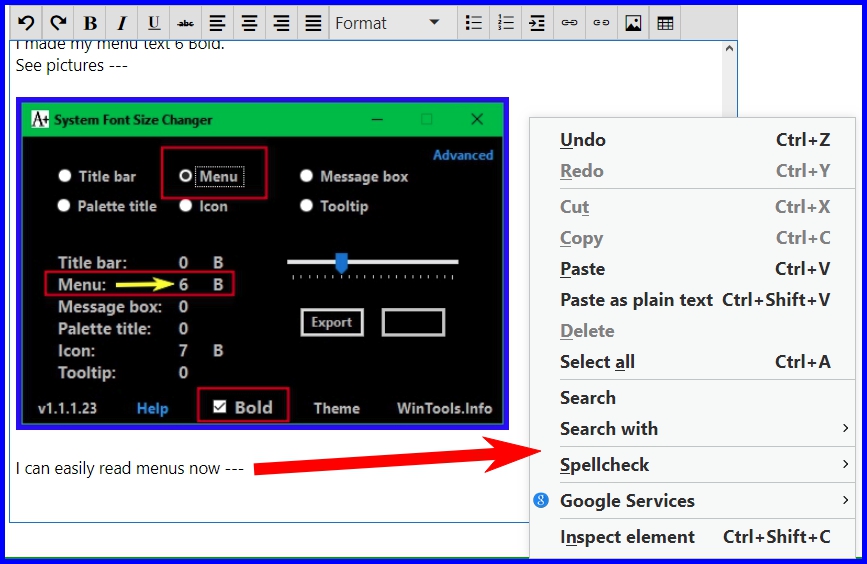Insert an image via toolbar icon
This screenshot has width=867, height=564.
tap(633, 23)
